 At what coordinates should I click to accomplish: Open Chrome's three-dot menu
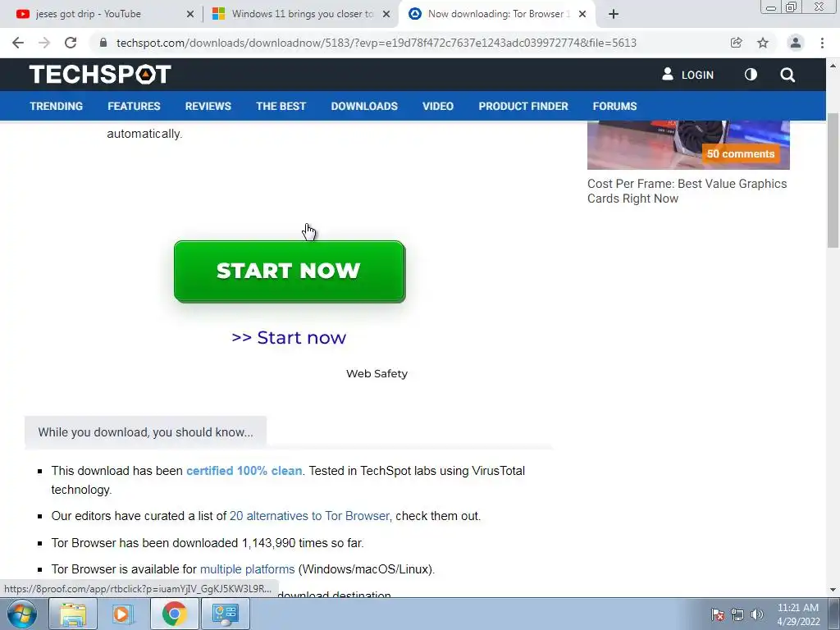coord(822,43)
